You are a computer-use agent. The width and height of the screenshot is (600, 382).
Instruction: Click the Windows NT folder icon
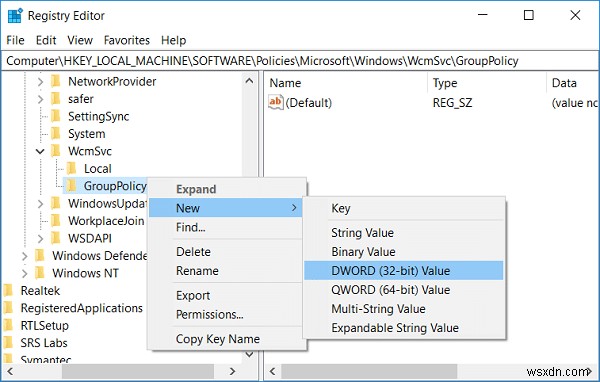pos(40,273)
